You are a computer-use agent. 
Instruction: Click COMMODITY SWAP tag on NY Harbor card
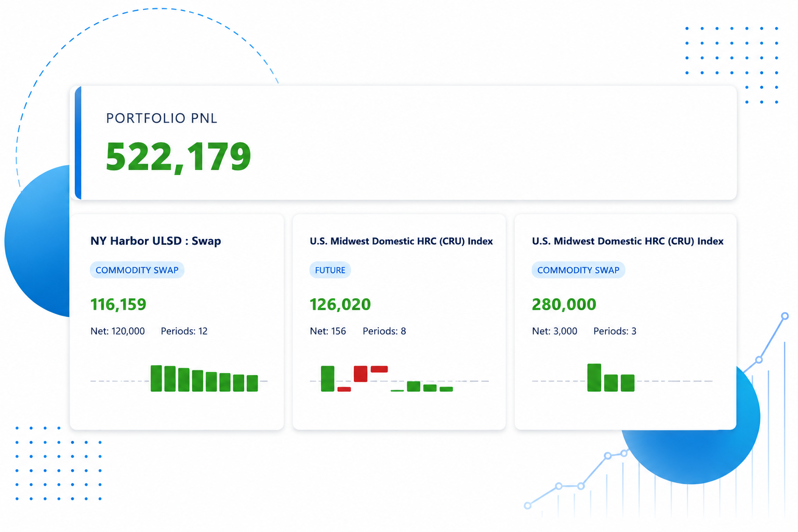click(x=137, y=270)
